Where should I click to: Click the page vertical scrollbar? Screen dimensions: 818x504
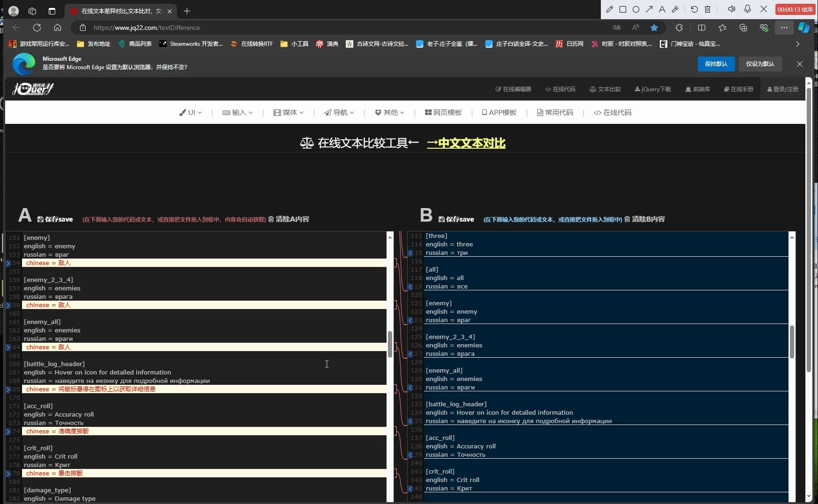click(x=809, y=230)
